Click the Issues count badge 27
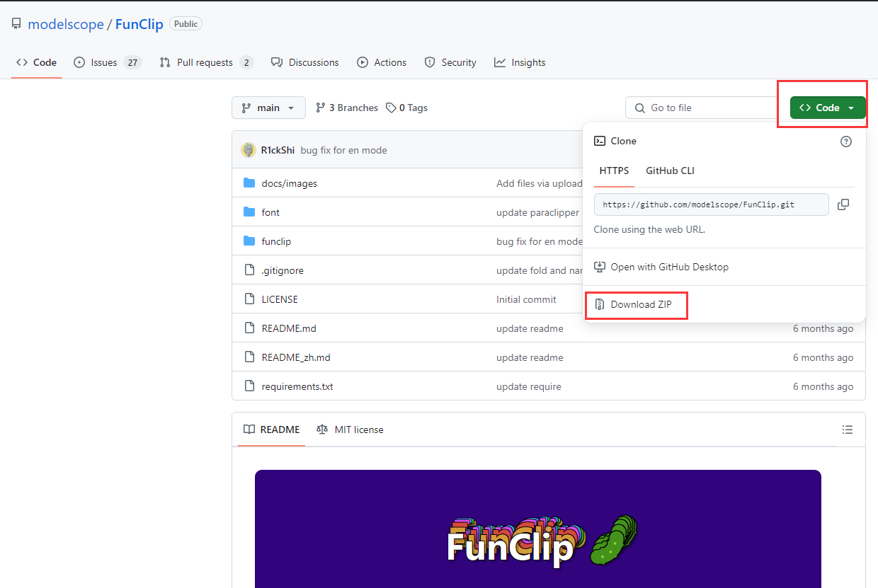This screenshot has height=588, width=878. click(132, 62)
